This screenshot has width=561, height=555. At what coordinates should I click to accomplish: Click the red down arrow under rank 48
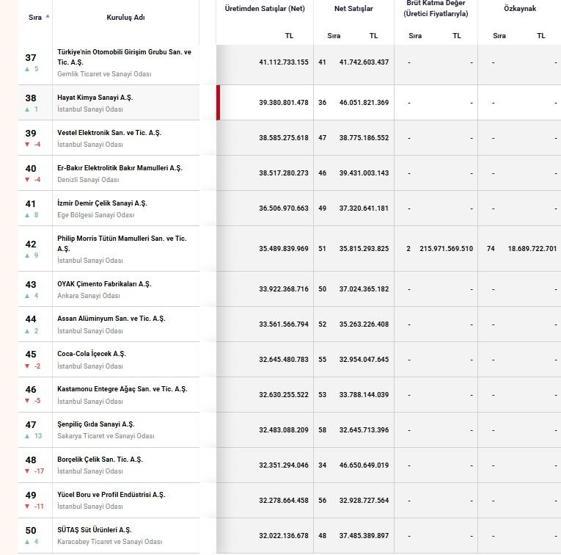(x=27, y=471)
